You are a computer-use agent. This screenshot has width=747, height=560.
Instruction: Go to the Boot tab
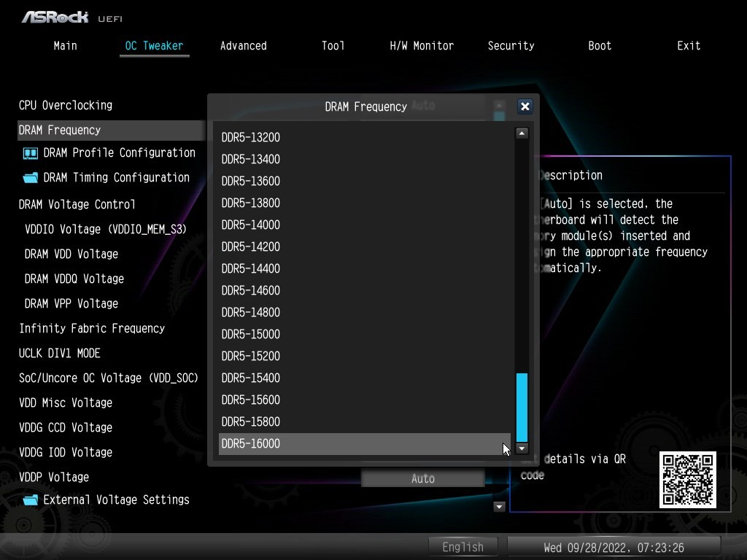(600, 46)
